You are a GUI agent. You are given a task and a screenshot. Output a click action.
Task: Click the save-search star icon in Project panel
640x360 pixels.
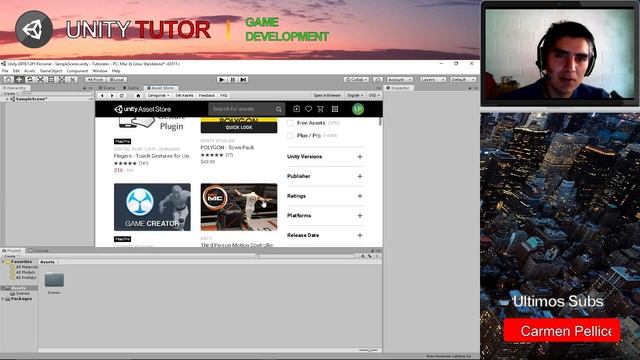point(377,256)
